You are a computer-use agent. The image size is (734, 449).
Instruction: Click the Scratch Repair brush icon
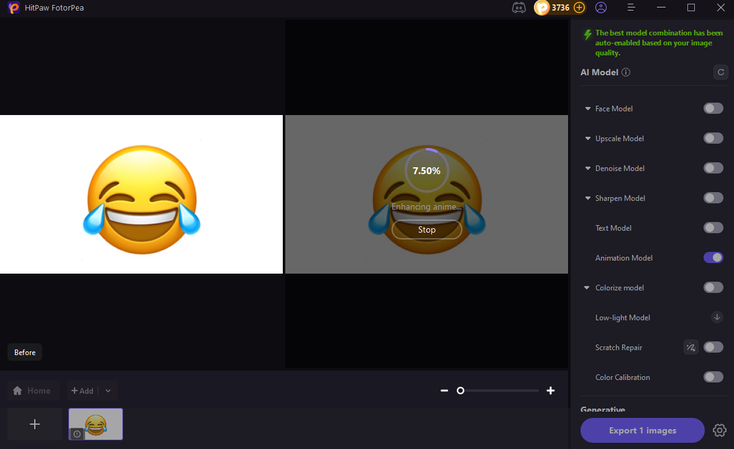[x=690, y=347]
